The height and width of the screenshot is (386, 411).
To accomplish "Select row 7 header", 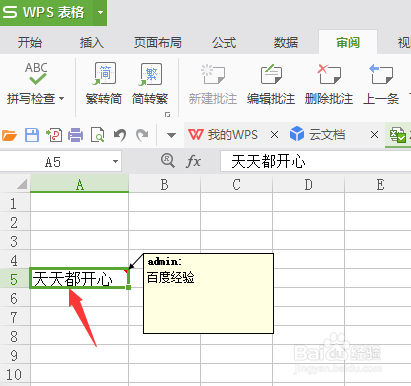I will pyautogui.click(x=15, y=317).
